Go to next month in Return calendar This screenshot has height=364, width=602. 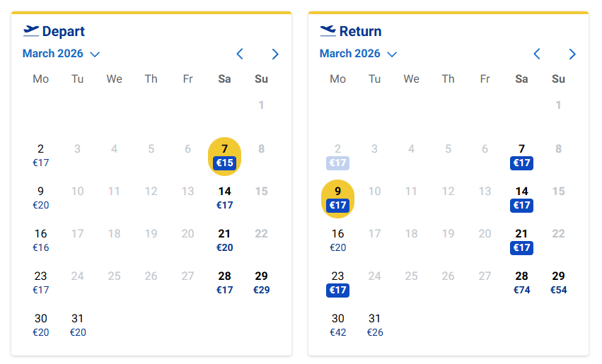(x=572, y=54)
